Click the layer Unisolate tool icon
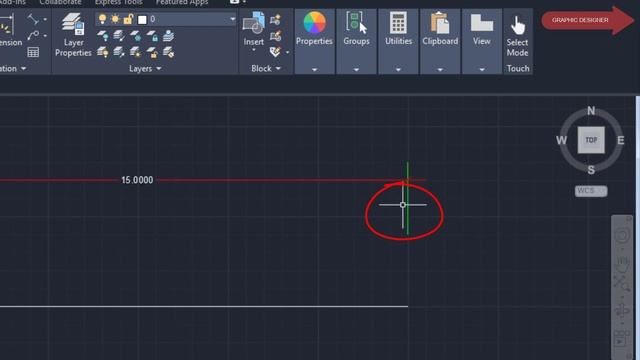The image size is (640, 360). (x=119, y=52)
